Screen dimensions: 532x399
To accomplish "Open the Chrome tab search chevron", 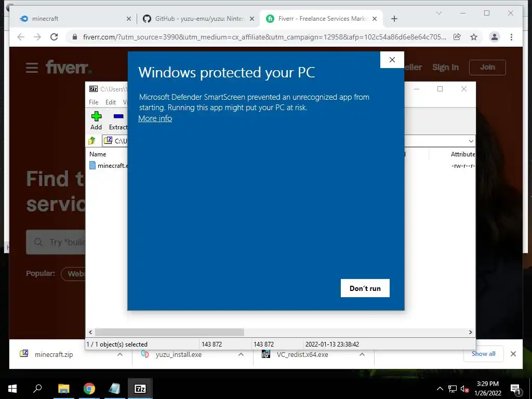I will pyautogui.click(x=438, y=13).
